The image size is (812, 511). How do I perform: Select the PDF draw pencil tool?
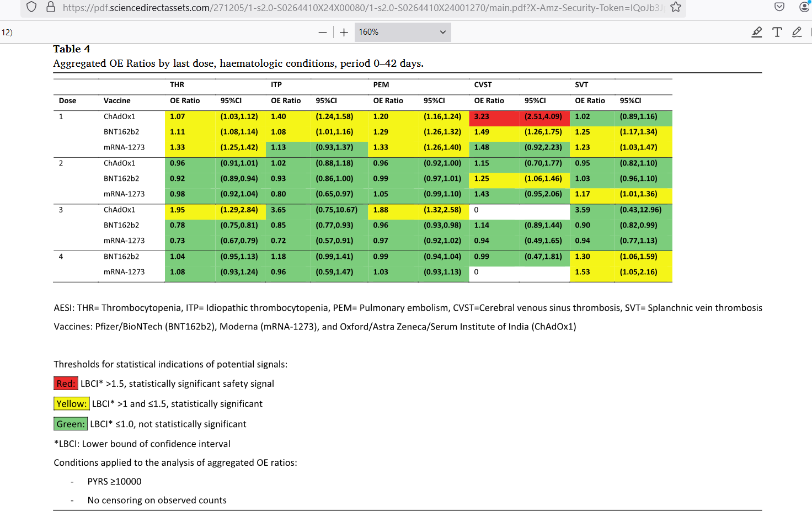point(797,32)
